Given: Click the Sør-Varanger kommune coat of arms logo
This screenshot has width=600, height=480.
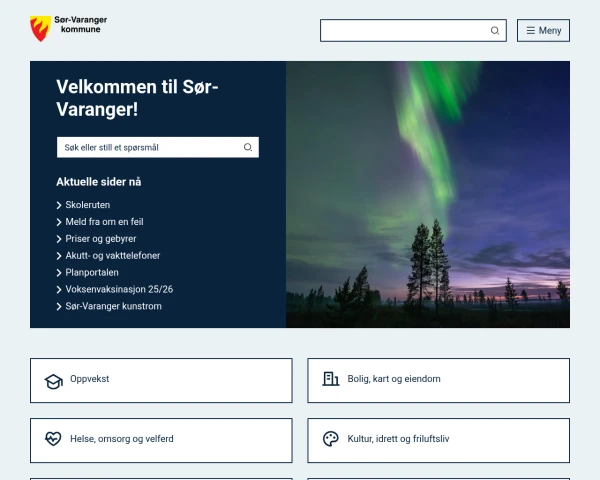Looking at the screenshot, I should click(x=40, y=29).
